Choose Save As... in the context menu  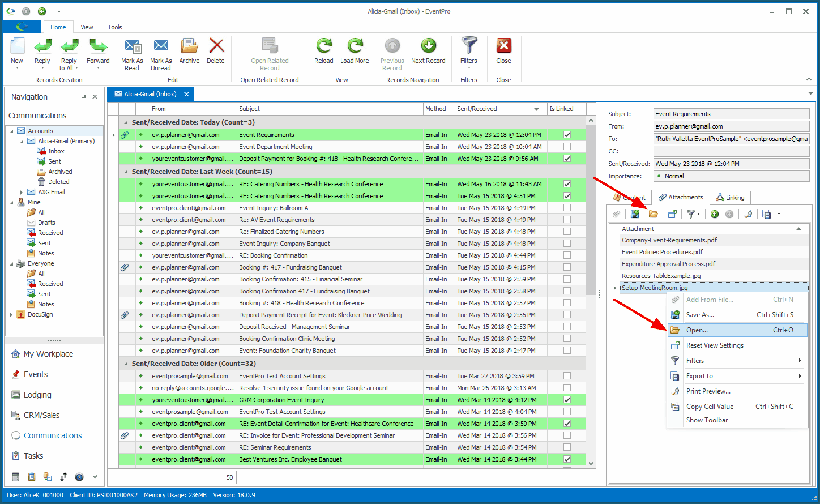pyautogui.click(x=737, y=315)
